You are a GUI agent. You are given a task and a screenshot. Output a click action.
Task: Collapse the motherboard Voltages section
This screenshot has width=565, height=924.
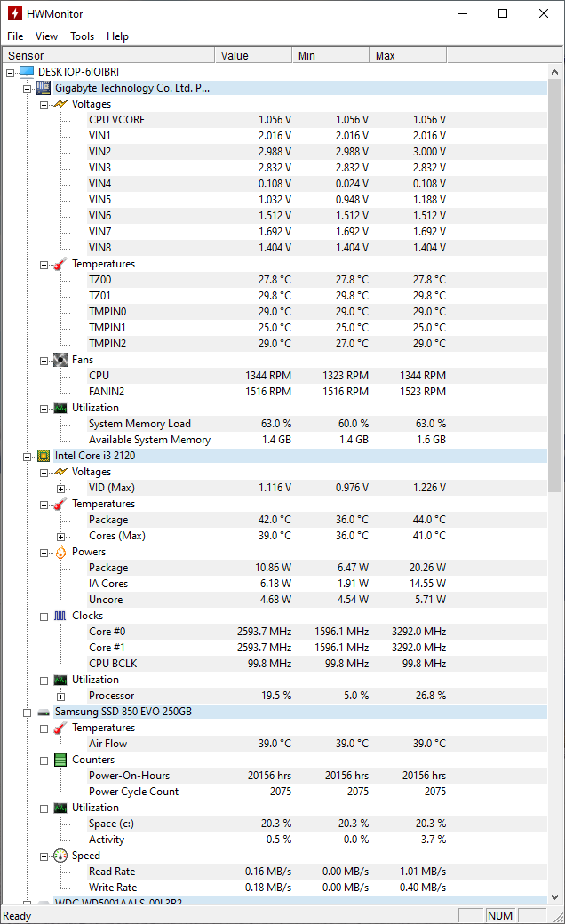[x=44, y=104]
